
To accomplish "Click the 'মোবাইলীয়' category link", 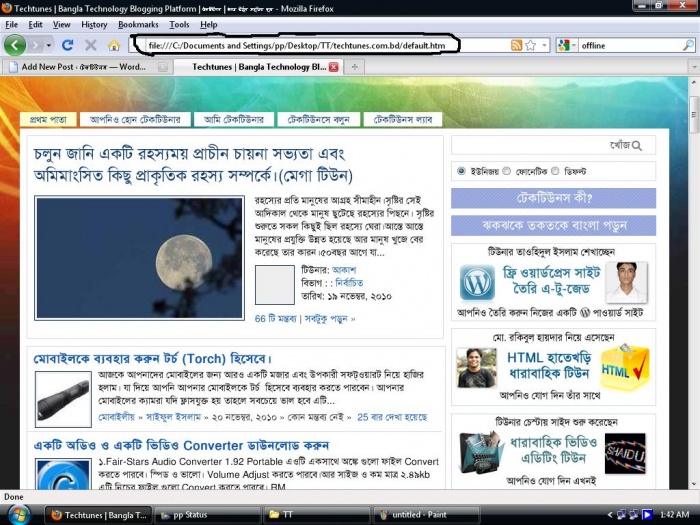I will tap(116, 417).
